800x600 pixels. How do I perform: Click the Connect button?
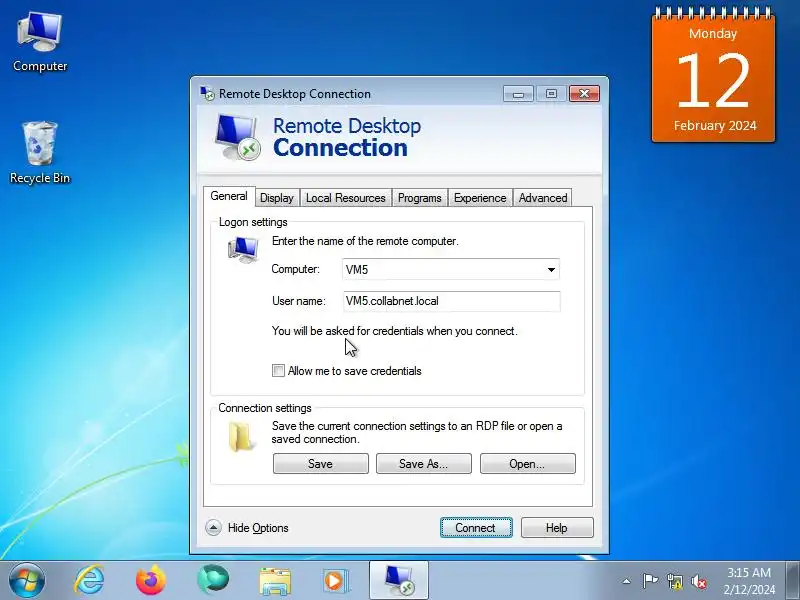(x=476, y=528)
